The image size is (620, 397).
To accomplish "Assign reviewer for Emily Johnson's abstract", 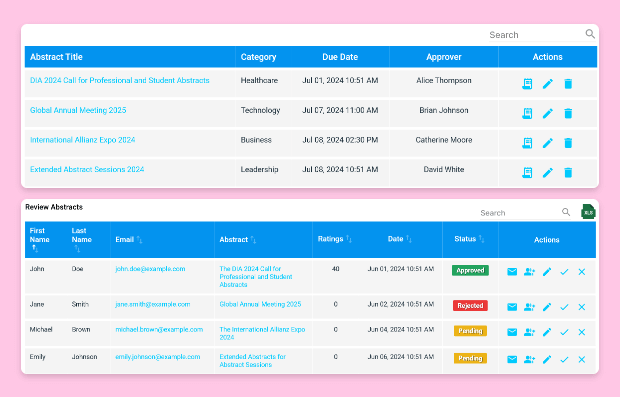I will click(529, 359).
